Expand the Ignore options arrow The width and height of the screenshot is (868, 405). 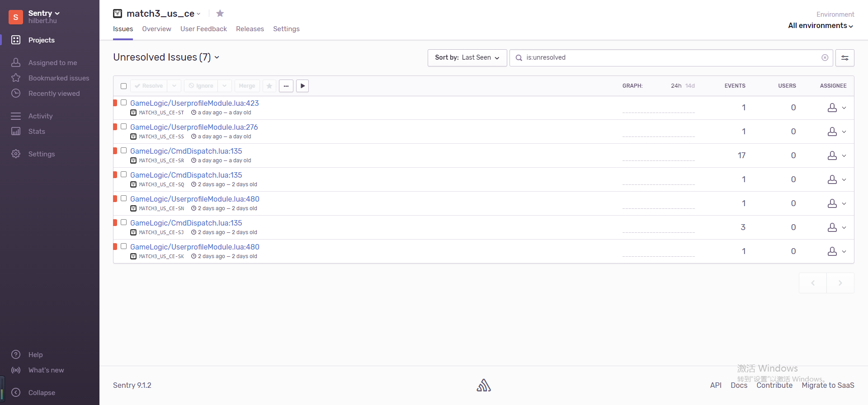coord(225,86)
